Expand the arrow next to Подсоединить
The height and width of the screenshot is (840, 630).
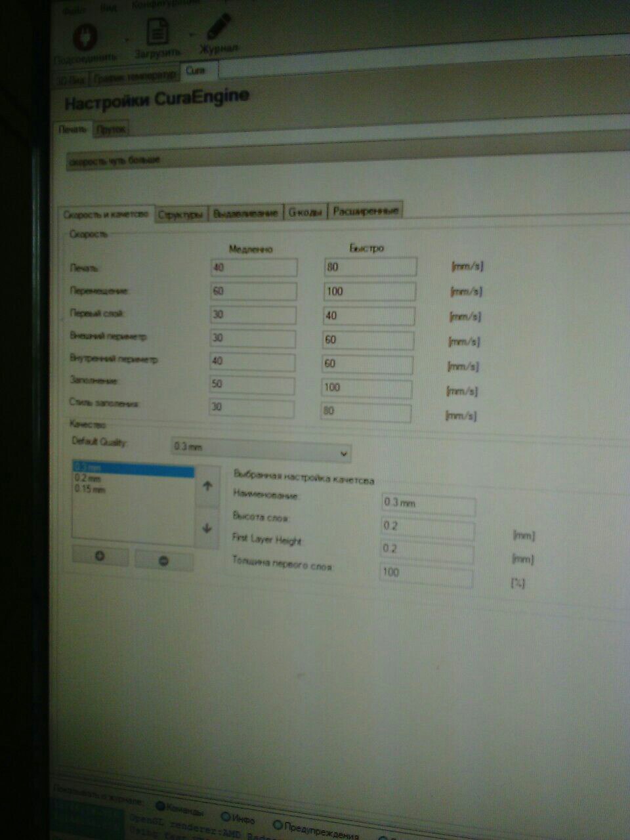(x=126, y=39)
